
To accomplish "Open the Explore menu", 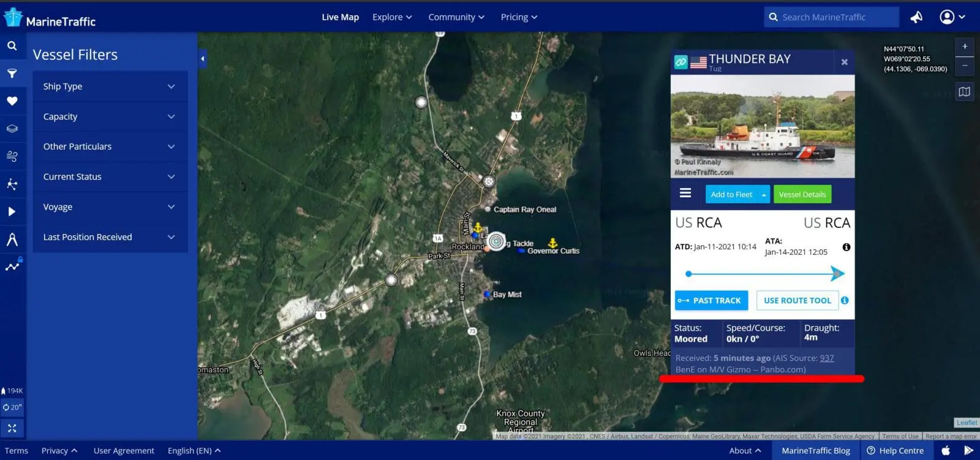I will (x=392, y=17).
